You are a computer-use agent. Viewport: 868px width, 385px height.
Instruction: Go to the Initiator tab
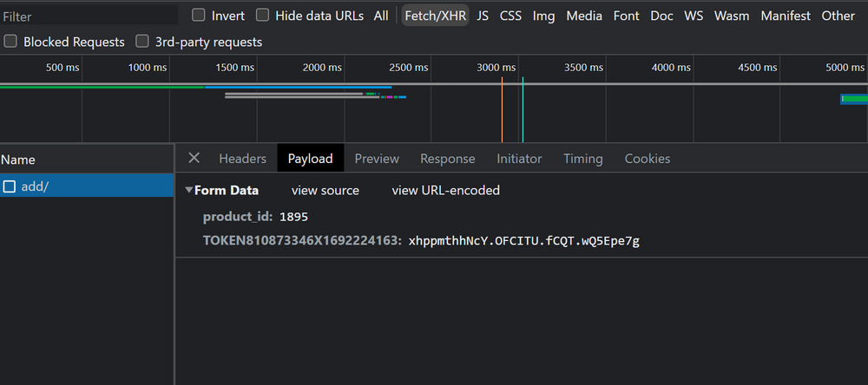519,159
